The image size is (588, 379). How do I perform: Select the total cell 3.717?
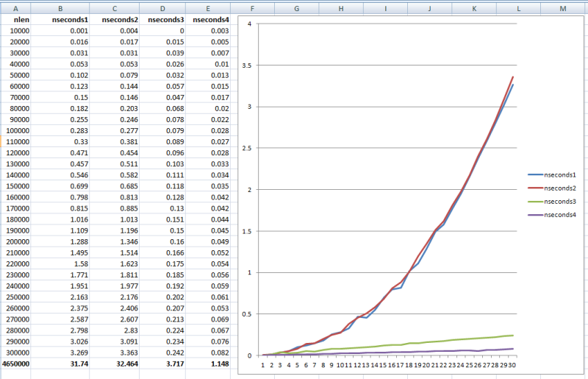click(x=162, y=364)
